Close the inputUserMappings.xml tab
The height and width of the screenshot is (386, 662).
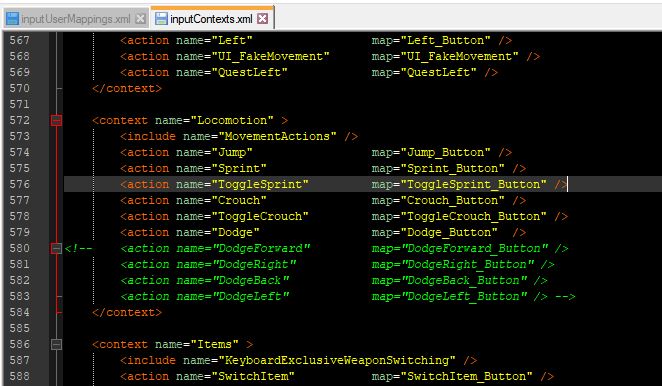point(141,19)
